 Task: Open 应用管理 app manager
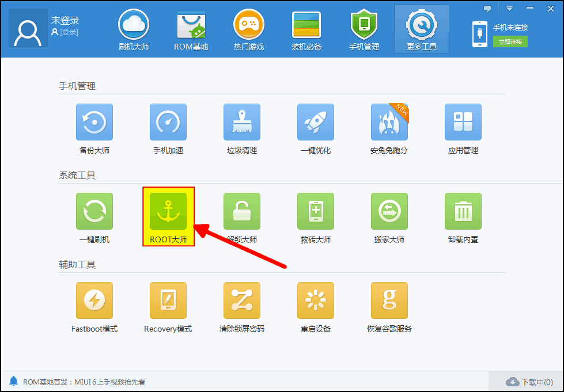(x=463, y=122)
